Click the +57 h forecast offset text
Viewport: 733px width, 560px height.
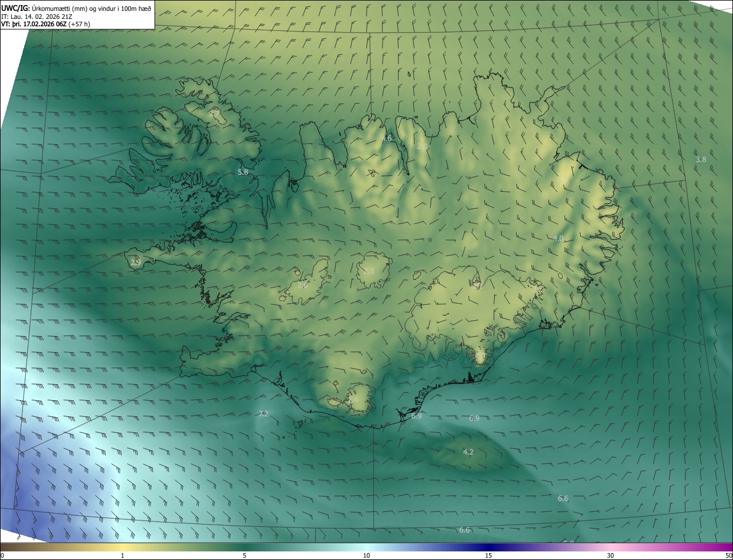79,24
